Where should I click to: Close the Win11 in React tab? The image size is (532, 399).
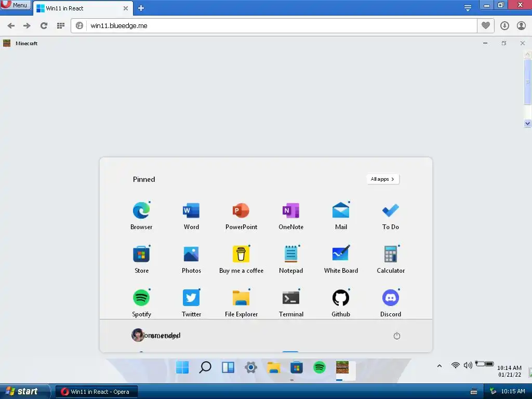pos(126,8)
